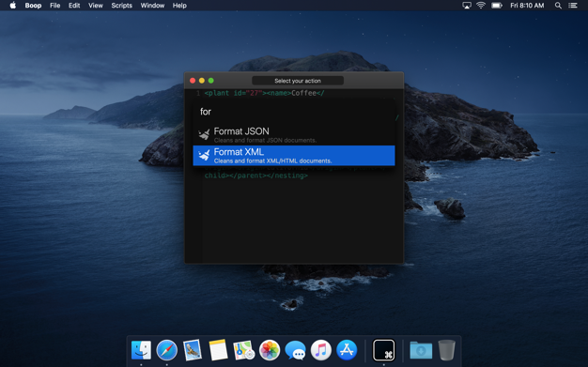Image resolution: width=588 pixels, height=367 pixels.
Task: Click the broom icon beside Format JSON
Action: tap(204, 134)
